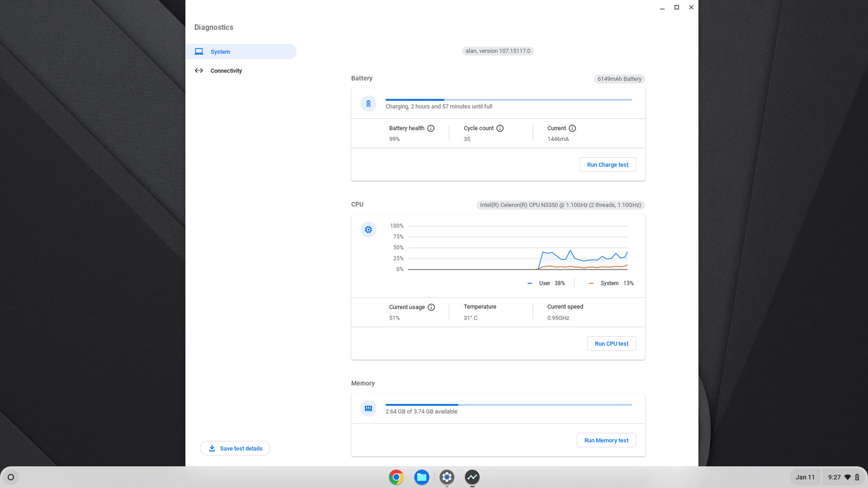Open Diagnostics app icon on shelf
This screenshot has width=868, height=488.
pyautogui.click(x=472, y=477)
